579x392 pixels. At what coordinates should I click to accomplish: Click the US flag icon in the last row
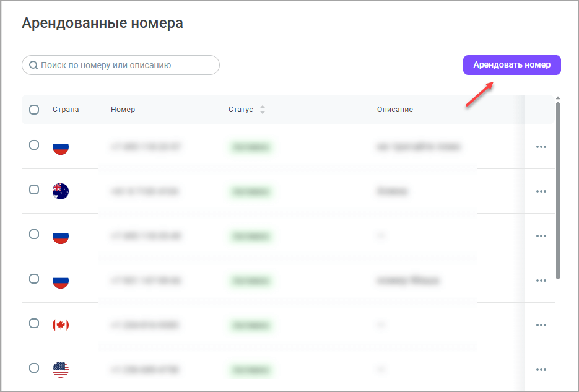coord(60,369)
